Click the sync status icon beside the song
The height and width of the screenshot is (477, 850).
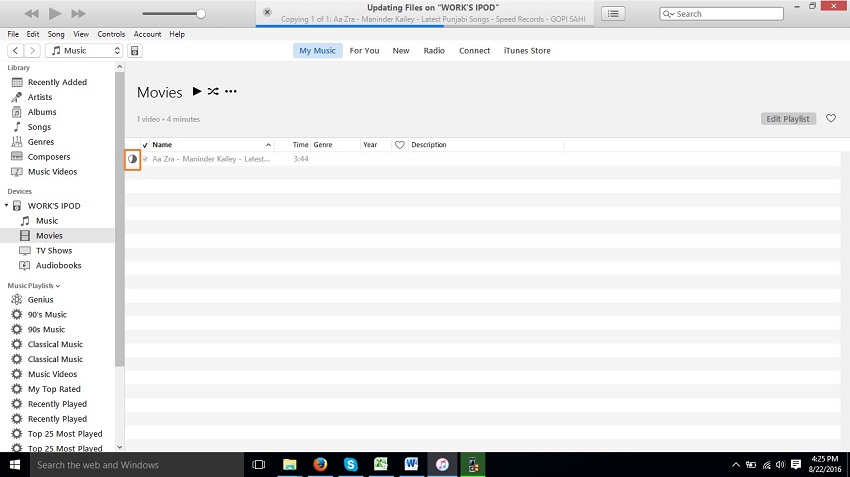click(x=132, y=159)
